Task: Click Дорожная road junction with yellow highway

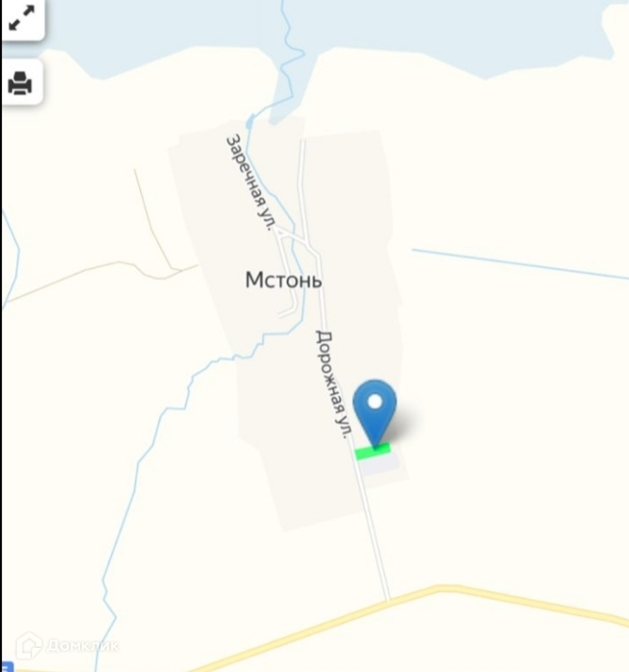Action: (388, 599)
